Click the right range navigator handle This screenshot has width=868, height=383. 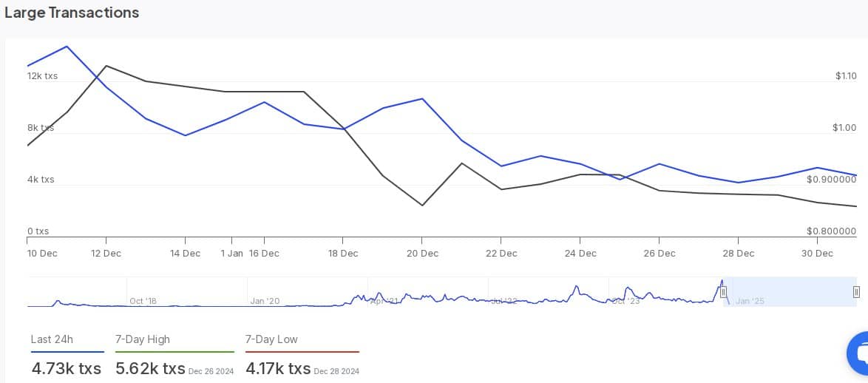[856, 292]
